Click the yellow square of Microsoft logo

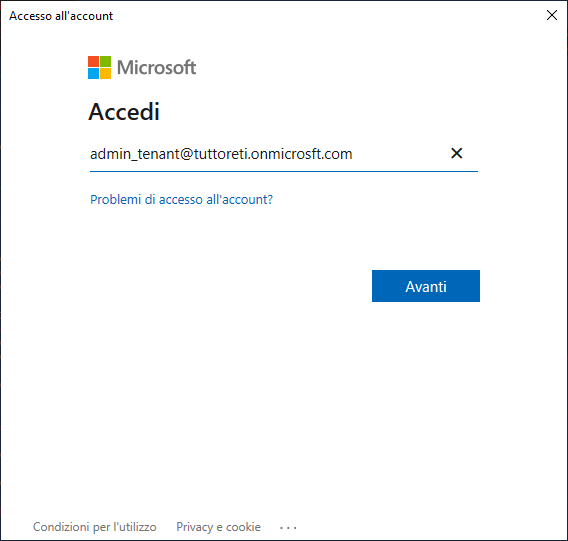click(x=105, y=74)
